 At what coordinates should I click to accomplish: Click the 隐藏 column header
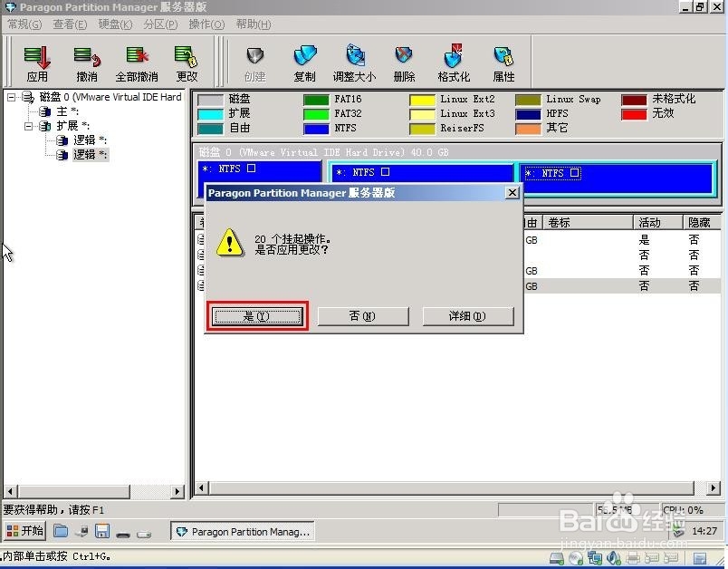point(701,223)
